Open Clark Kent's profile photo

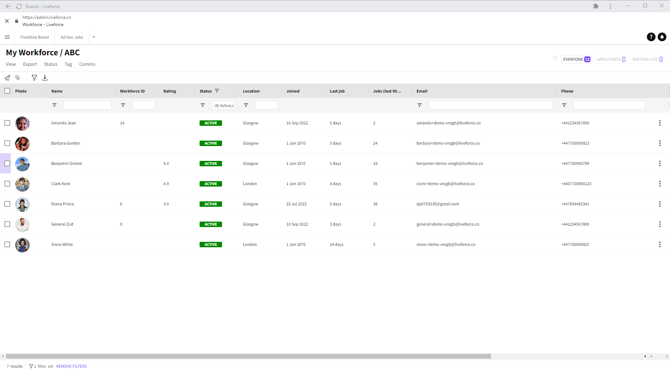[x=22, y=184]
